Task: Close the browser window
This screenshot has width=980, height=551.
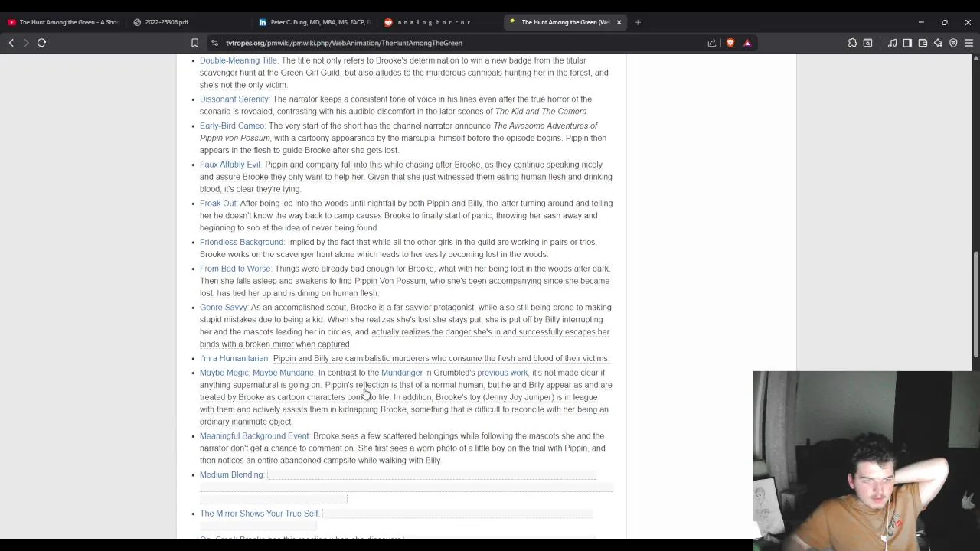Action: coord(968,22)
